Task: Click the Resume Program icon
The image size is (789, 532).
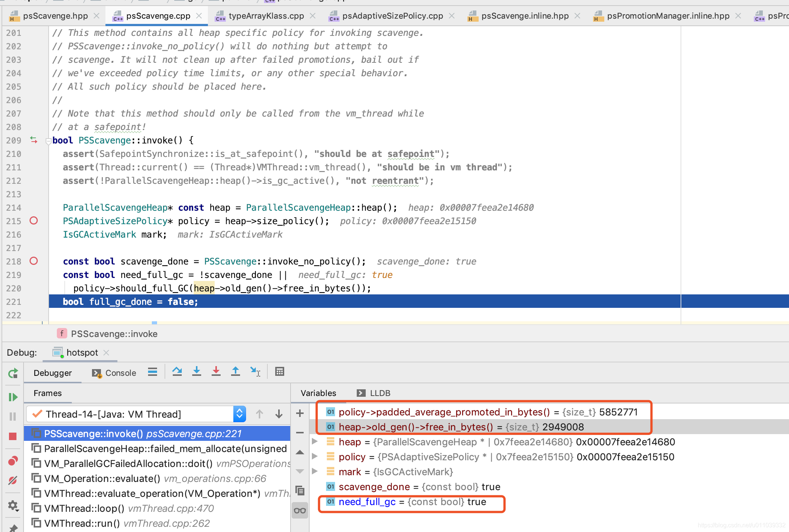Action: pos(13,397)
